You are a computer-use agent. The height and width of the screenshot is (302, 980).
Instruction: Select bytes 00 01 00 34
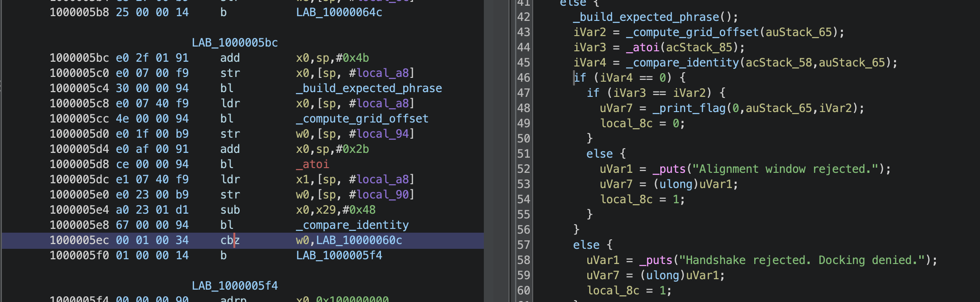152,240
